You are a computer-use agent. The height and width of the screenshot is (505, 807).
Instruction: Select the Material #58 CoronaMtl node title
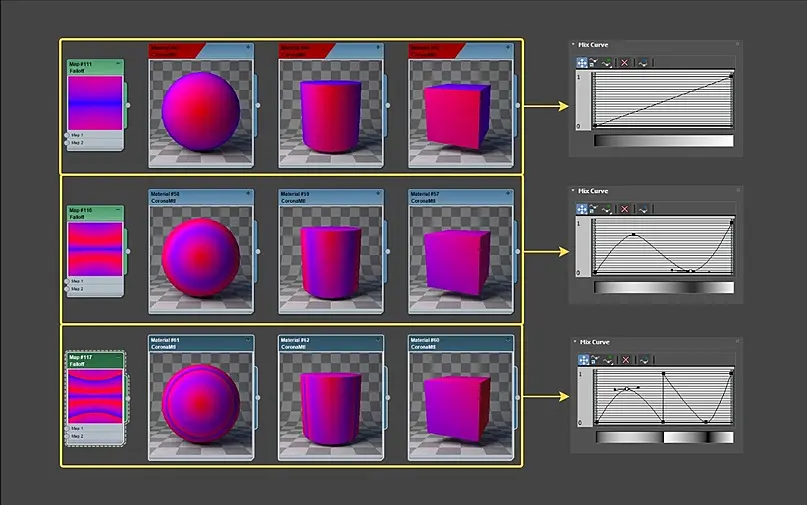point(165,197)
